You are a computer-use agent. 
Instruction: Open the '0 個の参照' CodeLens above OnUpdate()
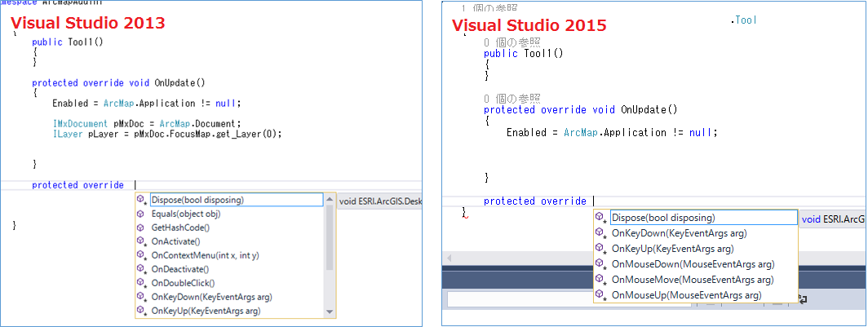[511, 99]
